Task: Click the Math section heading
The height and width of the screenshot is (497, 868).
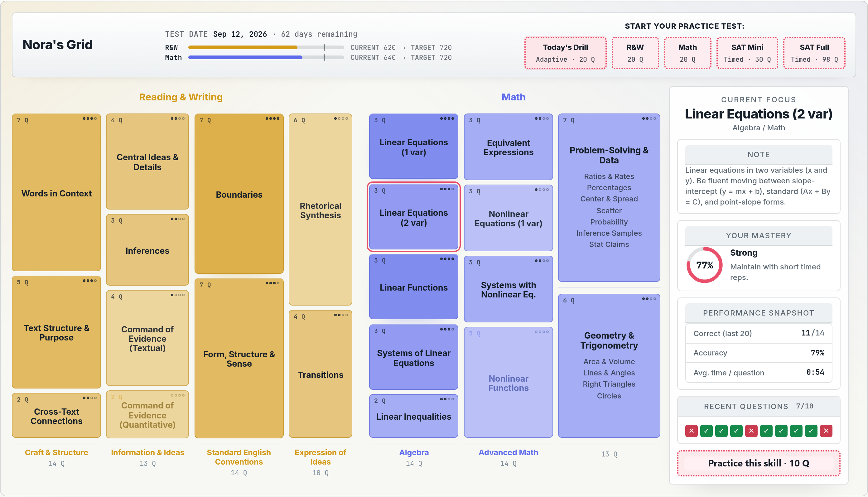Action: [514, 97]
